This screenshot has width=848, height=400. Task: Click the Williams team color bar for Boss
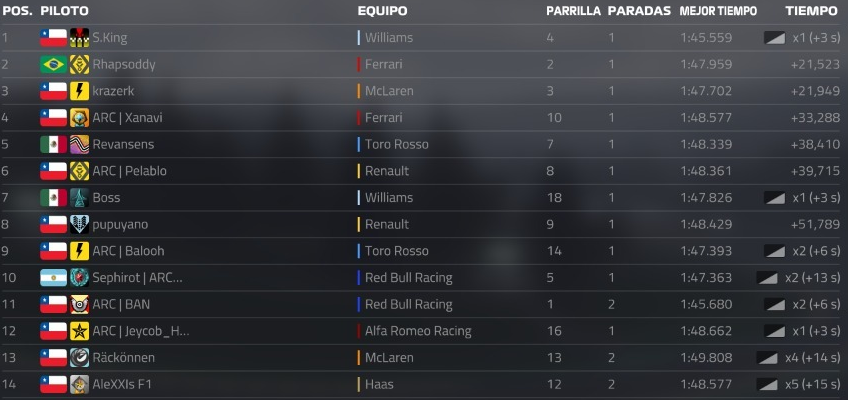359,198
